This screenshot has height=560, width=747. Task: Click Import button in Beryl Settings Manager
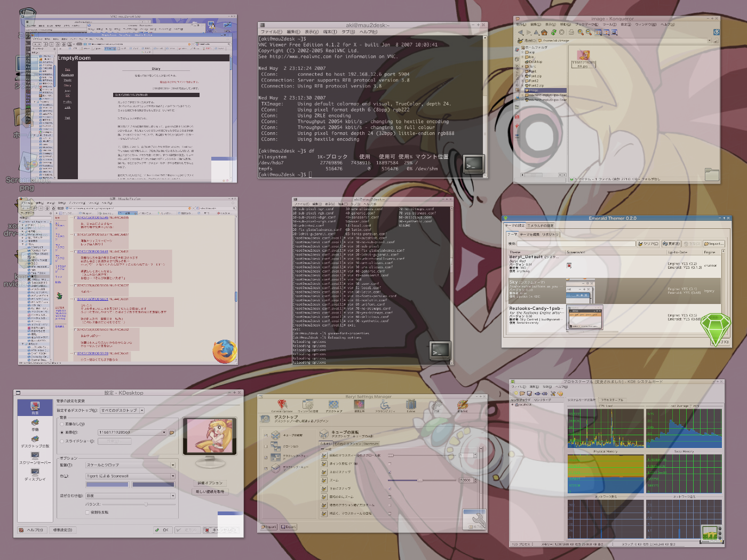[269, 527]
